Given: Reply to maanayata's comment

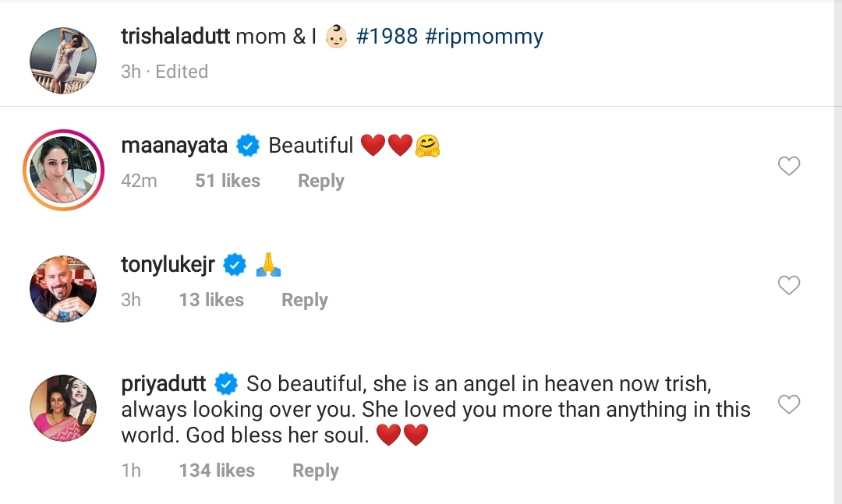Looking at the screenshot, I should click(320, 181).
